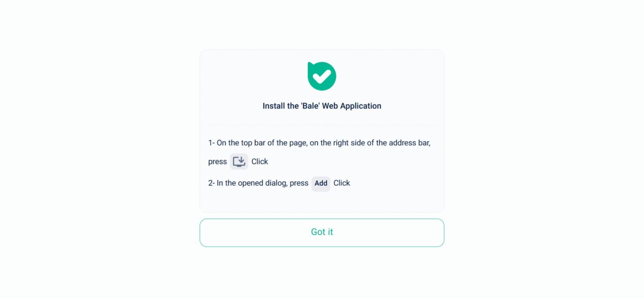The height and width of the screenshot is (299, 644).
Task: Click the border of the Got it button
Action: pyautogui.click(x=322, y=219)
